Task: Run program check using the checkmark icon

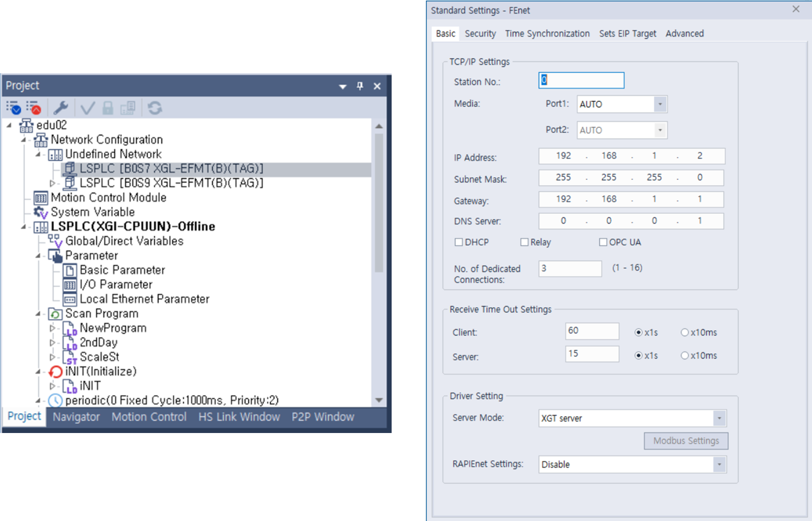Action: click(87, 107)
